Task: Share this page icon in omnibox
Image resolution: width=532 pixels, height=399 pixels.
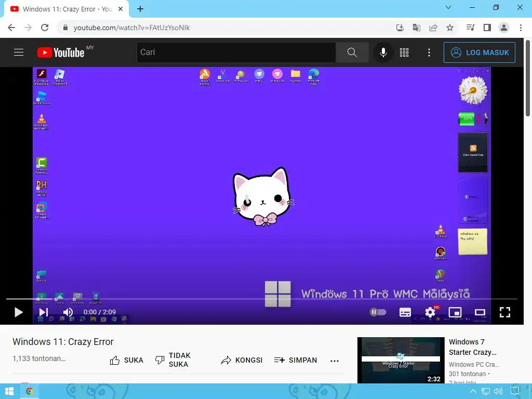Action: click(x=433, y=28)
